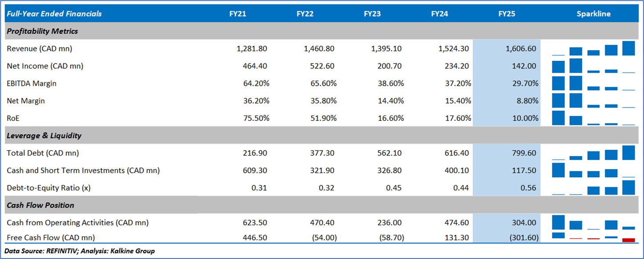Select the FY21 RoE value 75.50%
This screenshot has width=644, height=259.
point(254,118)
